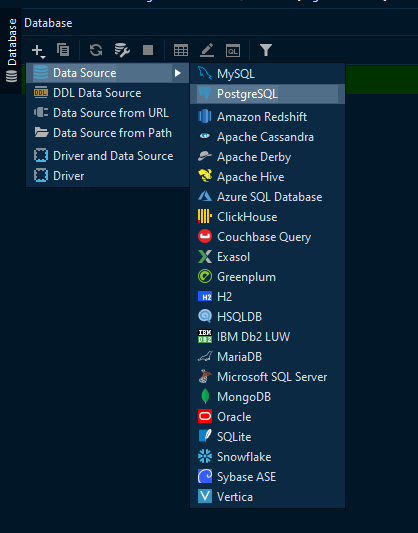Image resolution: width=418 pixels, height=533 pixels.
Task: Click the New (plus) toolbar button
Action: 38,51
